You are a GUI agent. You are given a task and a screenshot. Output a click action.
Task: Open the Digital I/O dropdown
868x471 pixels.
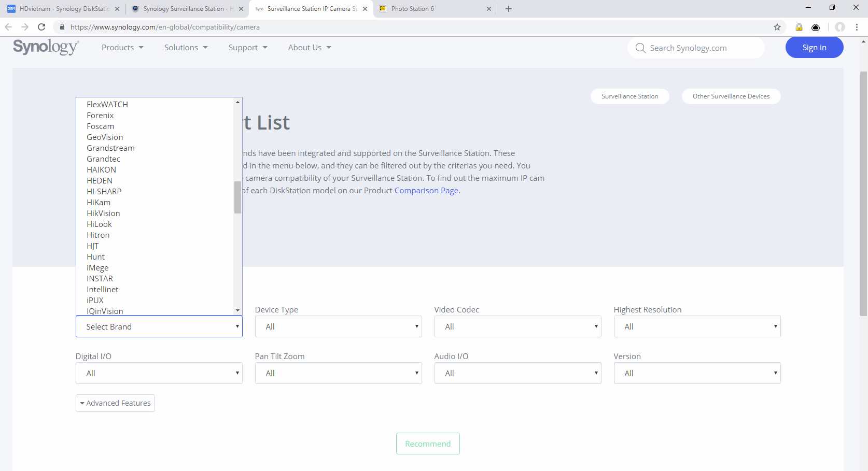(159, 373)
